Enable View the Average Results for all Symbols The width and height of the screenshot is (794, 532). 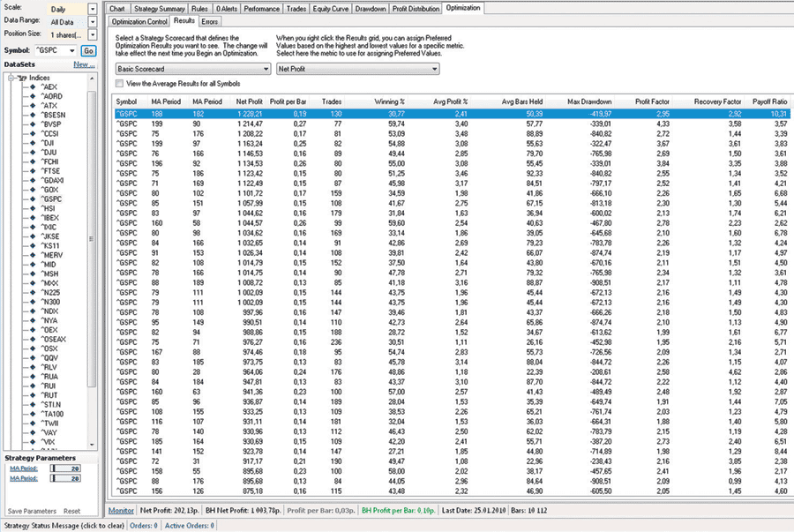(x=119, y=84)
